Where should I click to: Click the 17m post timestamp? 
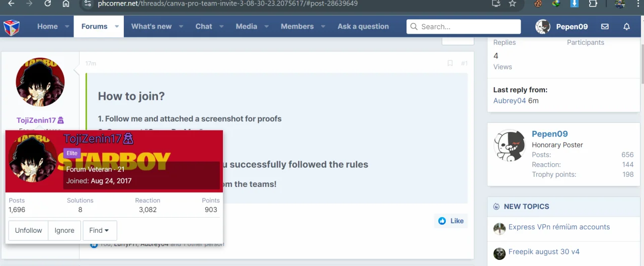coord(91,63)
